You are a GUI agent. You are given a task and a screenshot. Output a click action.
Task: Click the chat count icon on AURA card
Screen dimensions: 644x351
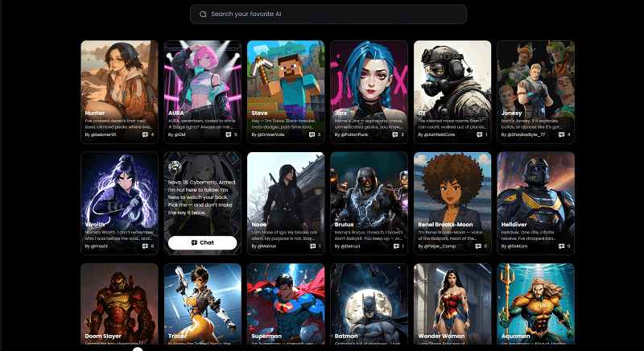click(228, 134)
